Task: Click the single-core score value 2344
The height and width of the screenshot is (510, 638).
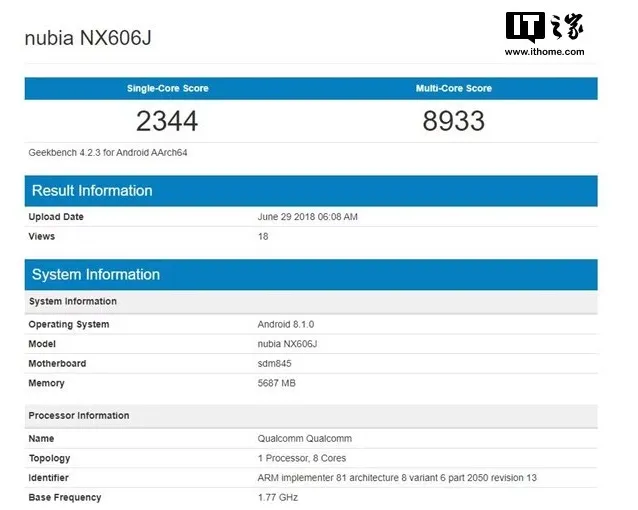Action: [x=167, y=122]
